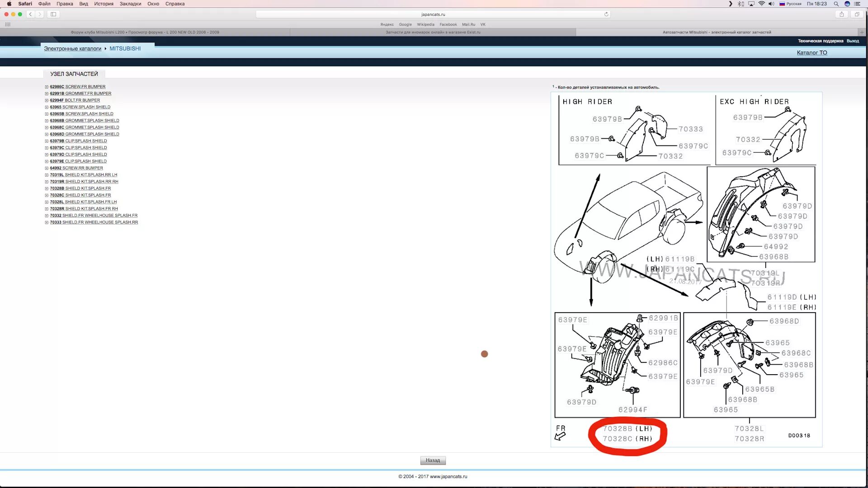868x488 pixels.
Task: Open the Share sheet icon
Action: click(841, 14)
